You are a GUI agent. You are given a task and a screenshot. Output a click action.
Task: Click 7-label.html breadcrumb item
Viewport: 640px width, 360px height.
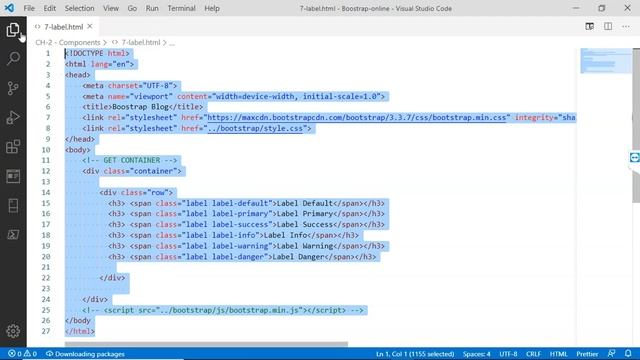(x=141, y=42)
